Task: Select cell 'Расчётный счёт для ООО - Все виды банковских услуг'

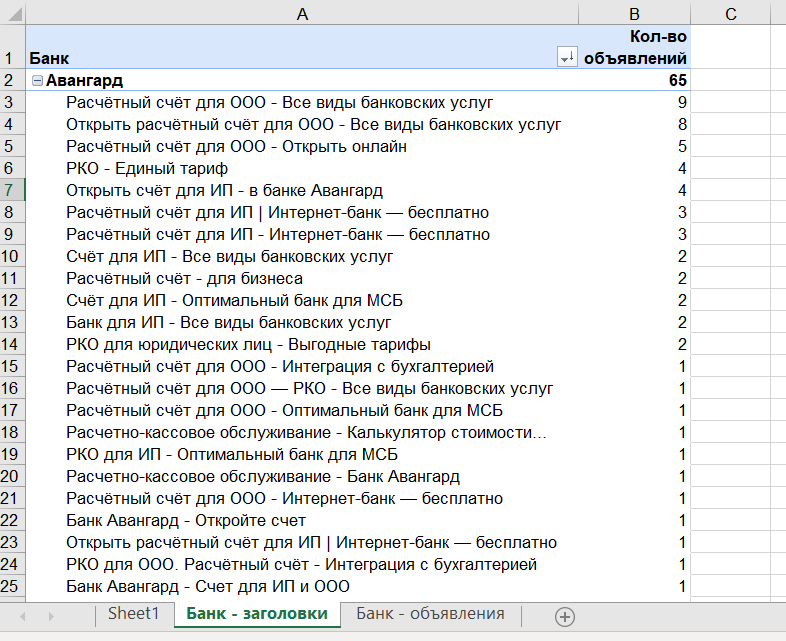Action: 302,102
